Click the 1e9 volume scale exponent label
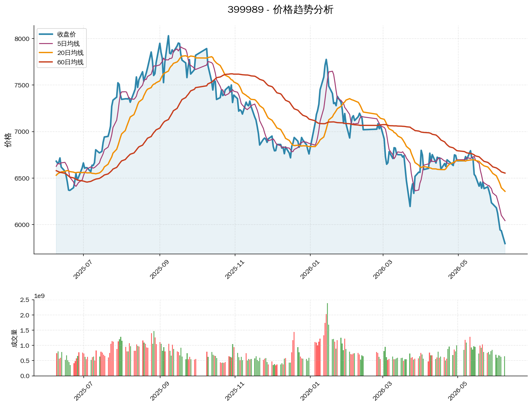This screenshot has width=532, height=406. click(x=39, y=296)
